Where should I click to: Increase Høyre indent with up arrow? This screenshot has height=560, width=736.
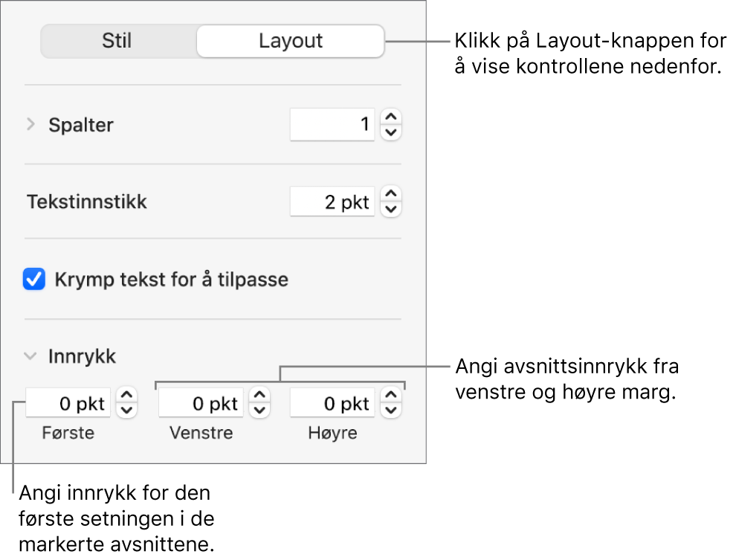point(391,394)
